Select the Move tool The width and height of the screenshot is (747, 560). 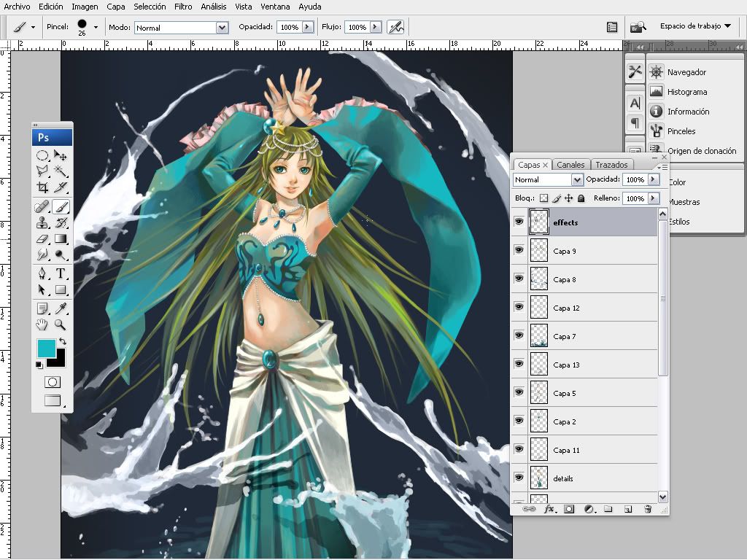point(61,156)
